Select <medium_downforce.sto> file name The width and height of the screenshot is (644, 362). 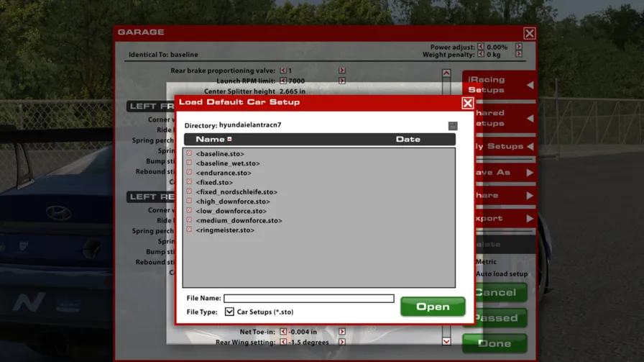239,220
